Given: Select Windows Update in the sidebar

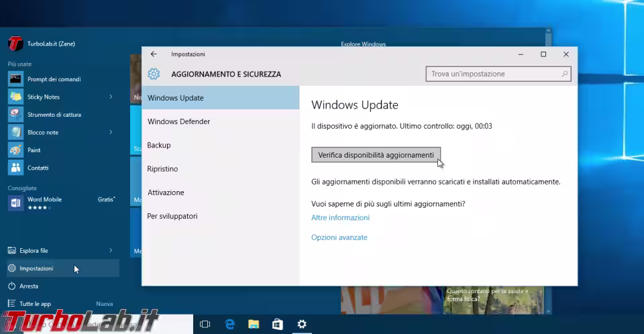Looking at the screenshot, I should click(x=221, y=98).
